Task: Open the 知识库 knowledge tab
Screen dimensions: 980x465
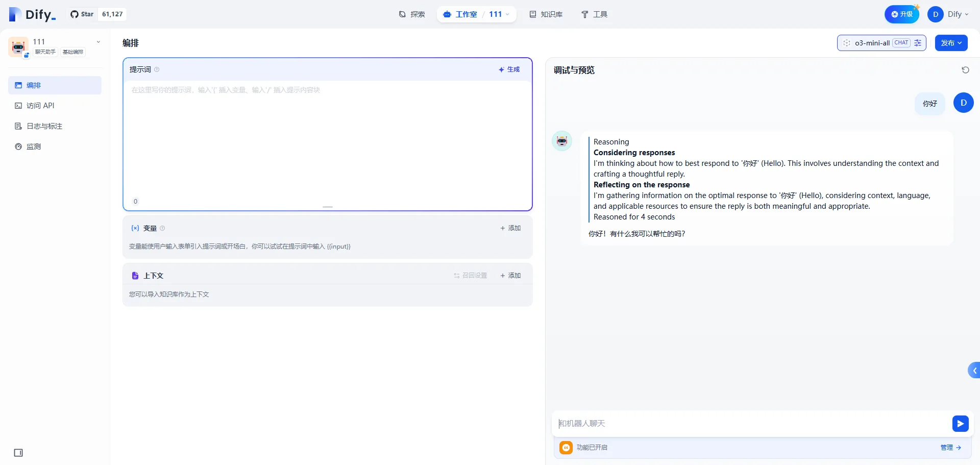Action: [x=546, y=14]
